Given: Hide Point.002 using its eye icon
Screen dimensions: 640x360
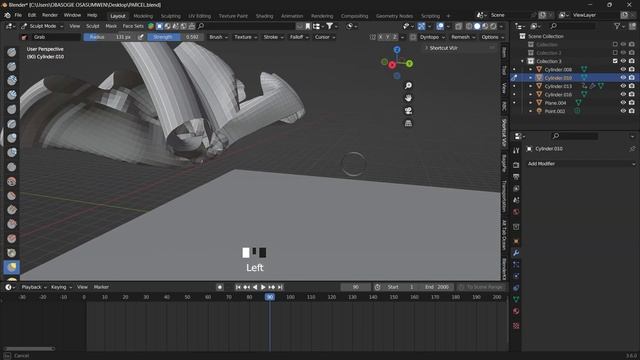Looking at the screenshot, I should pos(623,111).
